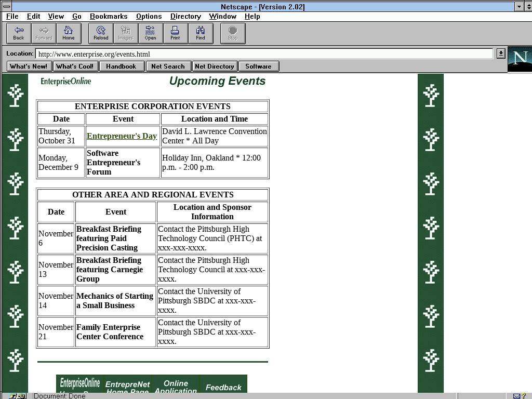Click the Net Search button
The height and width of the screenshot is (399, 532).
[x=168, y=66]
